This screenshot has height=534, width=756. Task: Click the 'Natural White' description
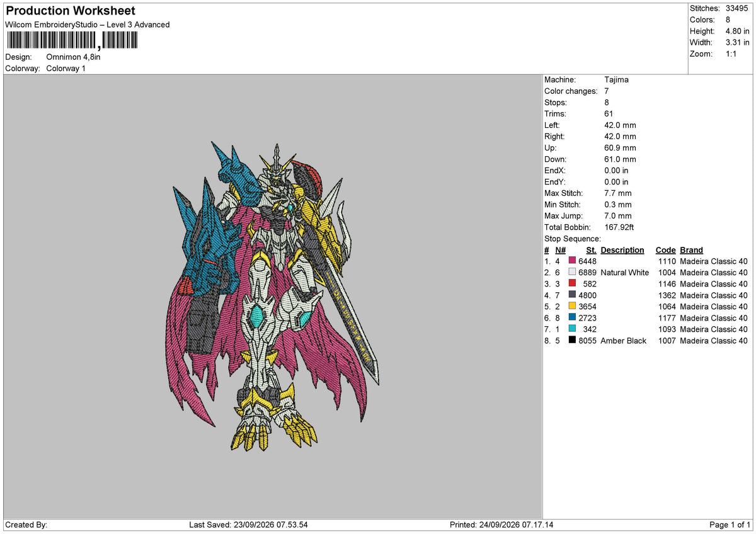pyautogui.click(x=624, y=273)
